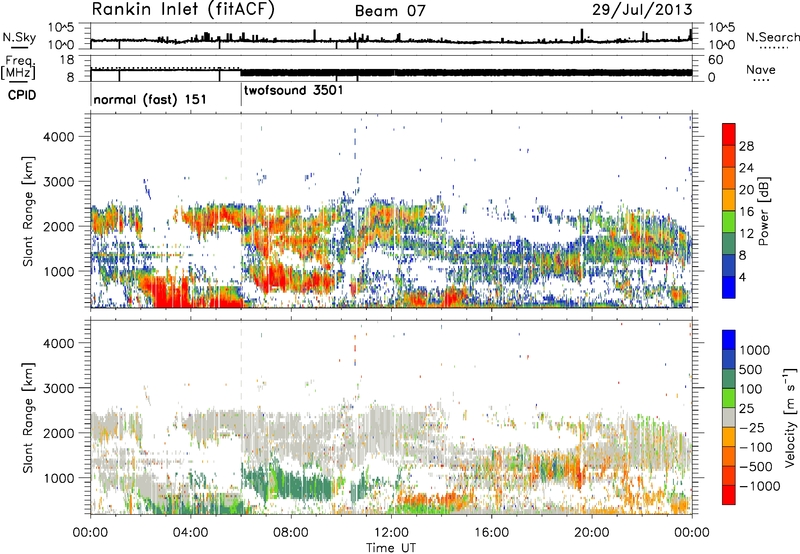Click the orange velocity patch near 14:00
This screenshot has height=554, width=800.
[434, 500]
